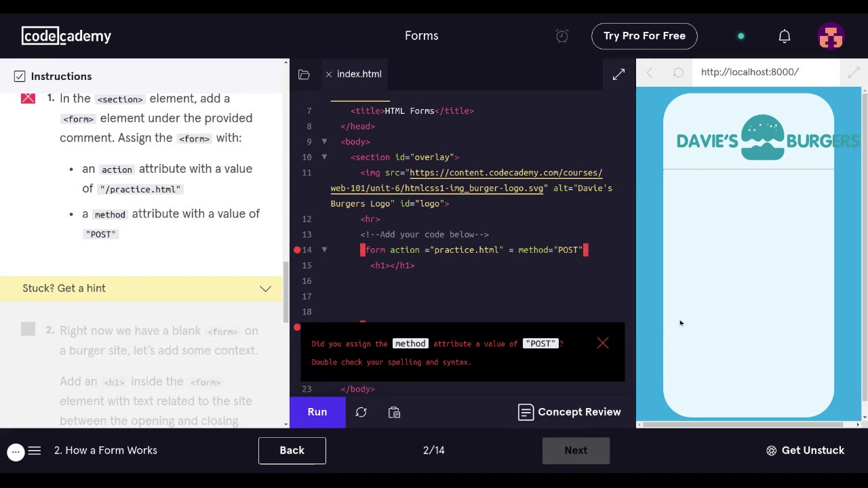Place cursor on line 15 h1 tag
This screenshot has height=488, width=868.
[x=393, y=266]
